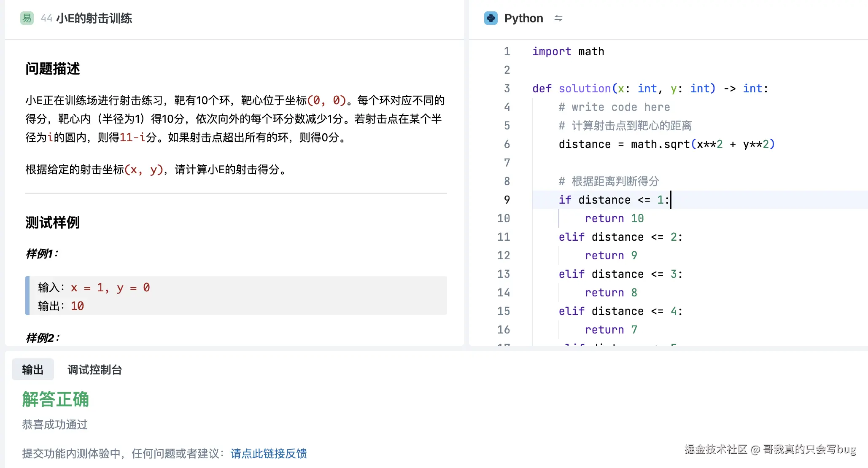Open the language switcher next to Python
Screen dimensions: 868x468
click(558, 19)
